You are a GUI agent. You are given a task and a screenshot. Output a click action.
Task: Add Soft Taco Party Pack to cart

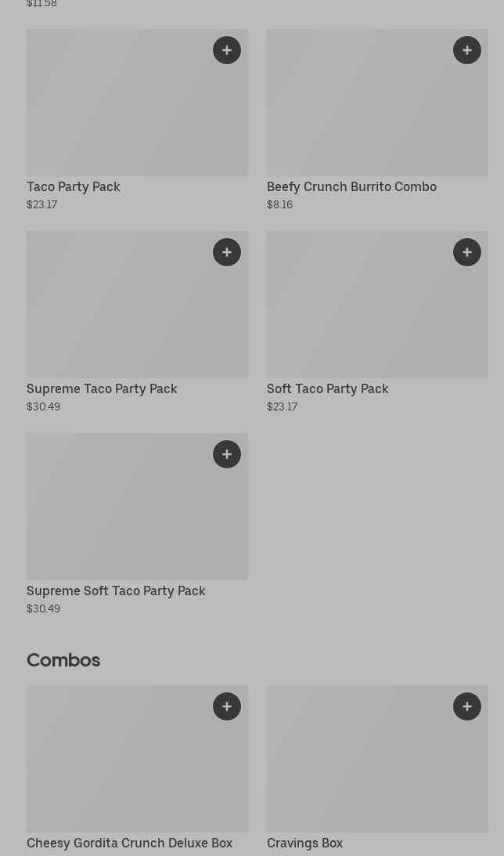pyautogui.click(x=467, y=252)
